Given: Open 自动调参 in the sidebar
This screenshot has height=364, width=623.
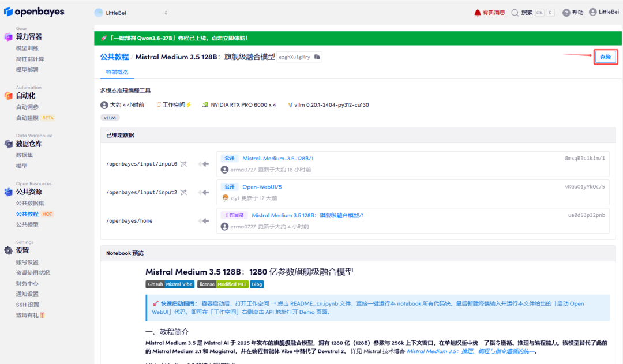Looking at the screenshot, I should pos(27,107).
